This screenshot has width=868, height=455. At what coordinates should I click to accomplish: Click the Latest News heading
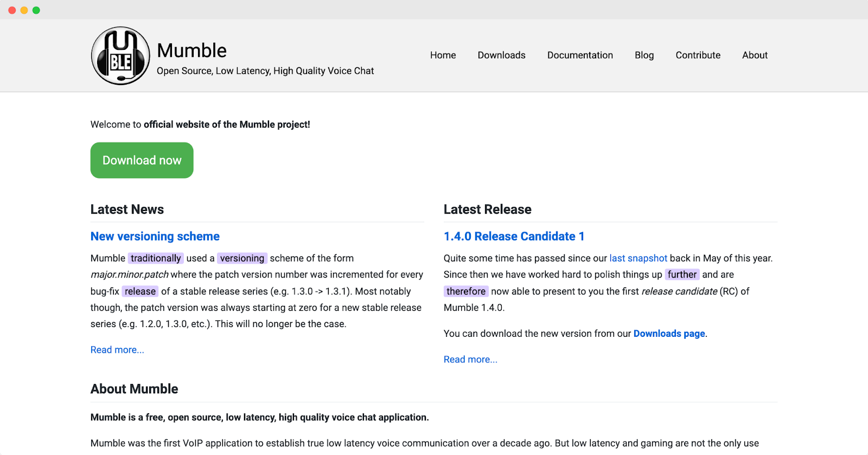click(x=127, y=209)
